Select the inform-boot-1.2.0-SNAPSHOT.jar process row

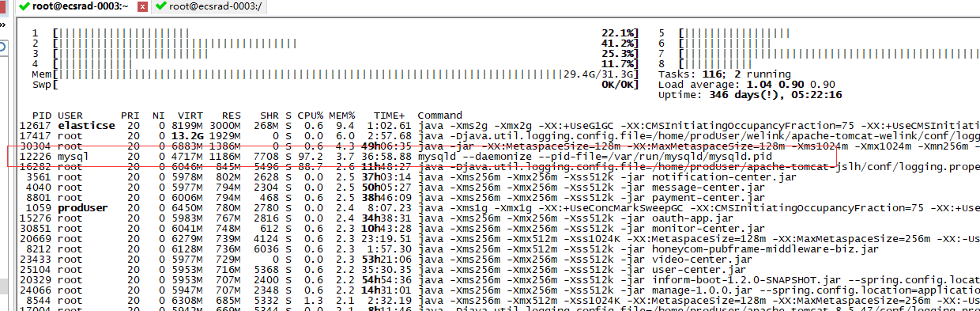pyautogui.click(x=499, y=280)
